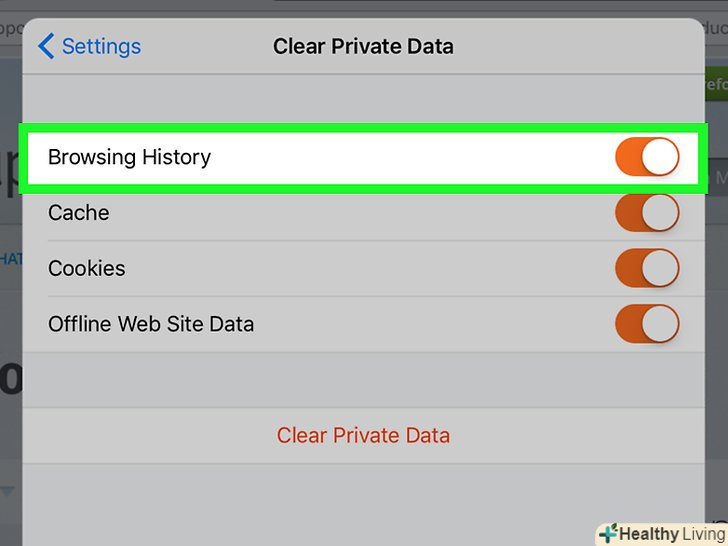Toggle the Cookies switch
Screen dimensions: 728x546
tap(647, 268)
